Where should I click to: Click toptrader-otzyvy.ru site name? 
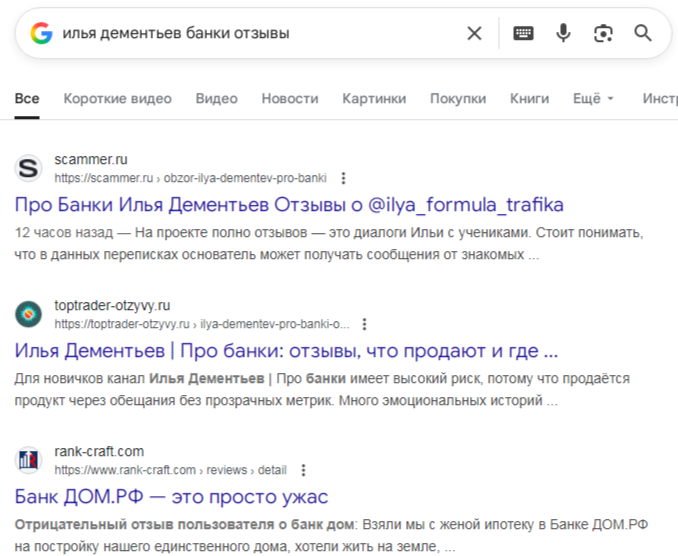[112, 306]
